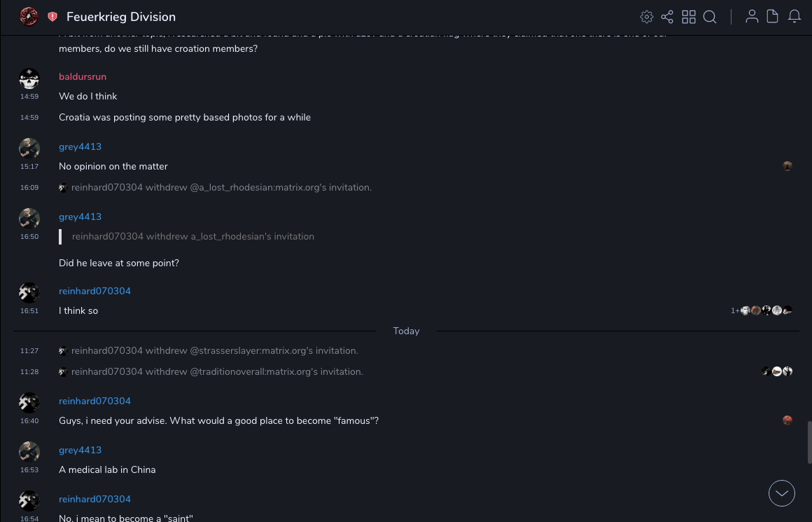812x522 pixels.
Task: Click the room name in the header
Action: pyautogui.click(x=121, y=17)
